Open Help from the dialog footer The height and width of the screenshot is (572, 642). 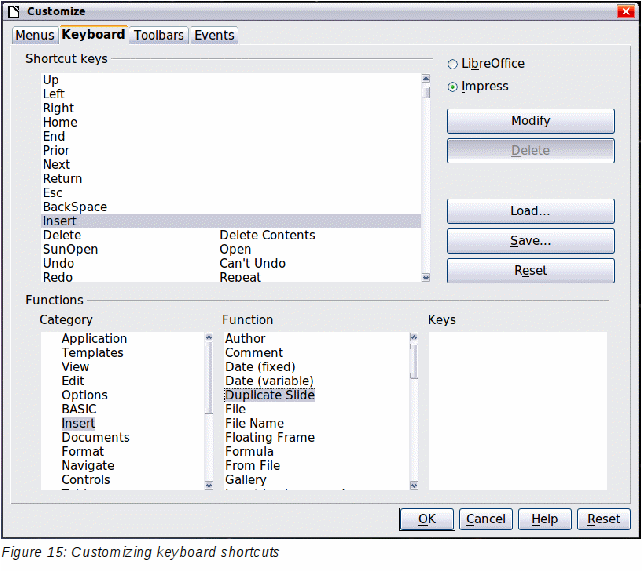pos(545,519)
